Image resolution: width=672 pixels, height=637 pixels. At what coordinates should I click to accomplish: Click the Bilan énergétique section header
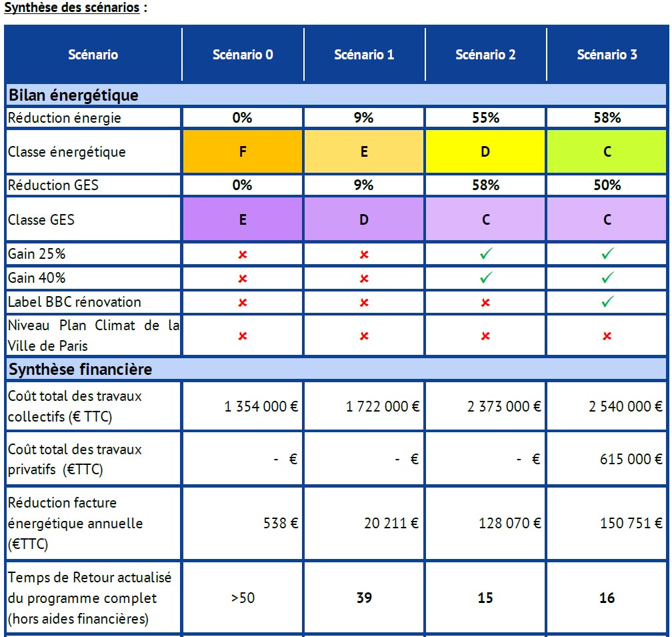coord(73,95)
